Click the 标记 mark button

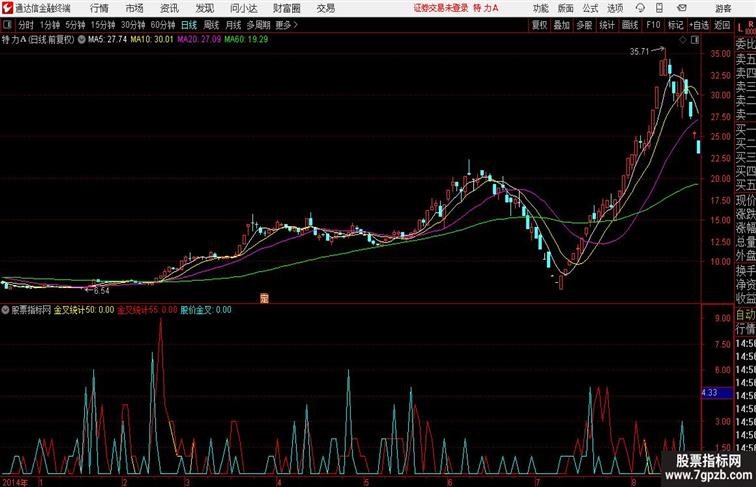coord(675,25)
